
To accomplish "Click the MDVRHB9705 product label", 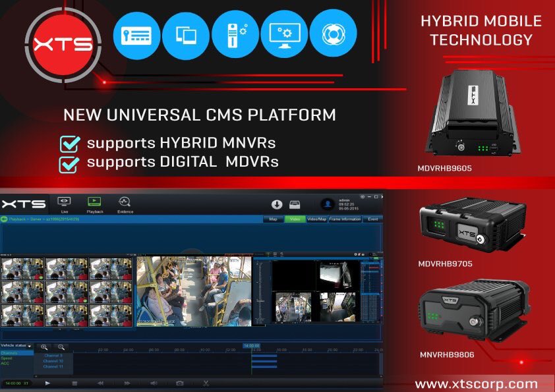I will coord(446,264).
